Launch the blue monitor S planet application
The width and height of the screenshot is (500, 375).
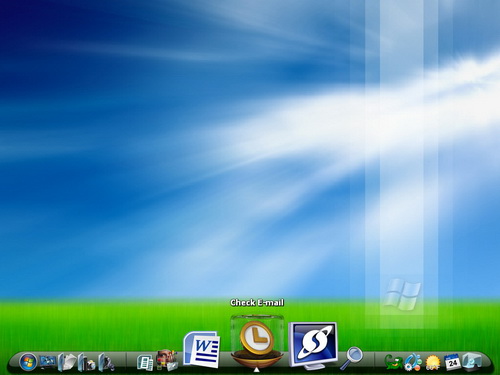(x=313, y=345)
